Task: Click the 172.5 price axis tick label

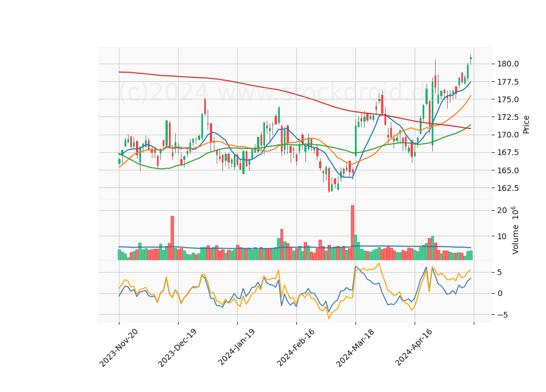Action: point(508,117)
